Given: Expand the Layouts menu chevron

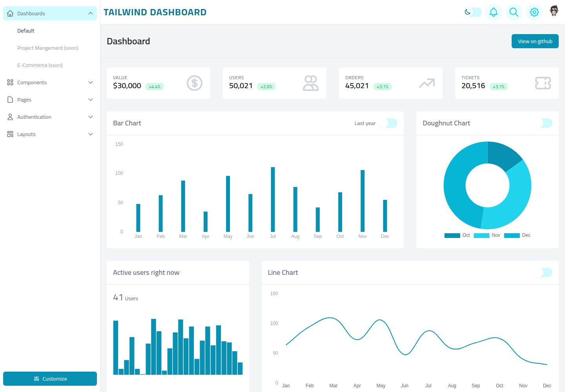Looking at the screenshot, I should 91,134.
